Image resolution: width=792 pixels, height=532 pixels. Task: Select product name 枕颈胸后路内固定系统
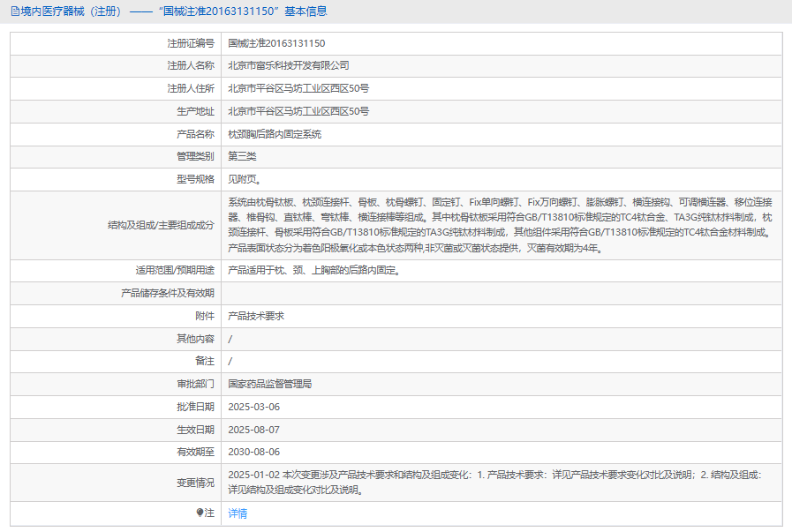click(275, 134)
